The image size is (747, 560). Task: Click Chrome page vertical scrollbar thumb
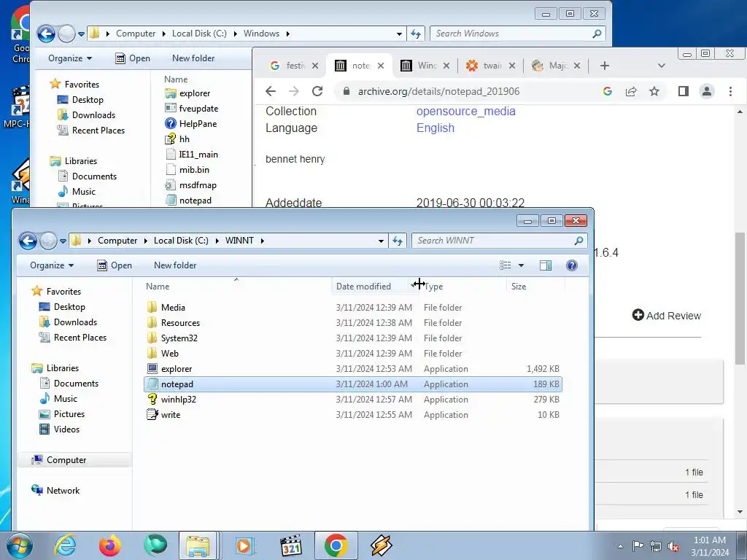click(740, 298)
